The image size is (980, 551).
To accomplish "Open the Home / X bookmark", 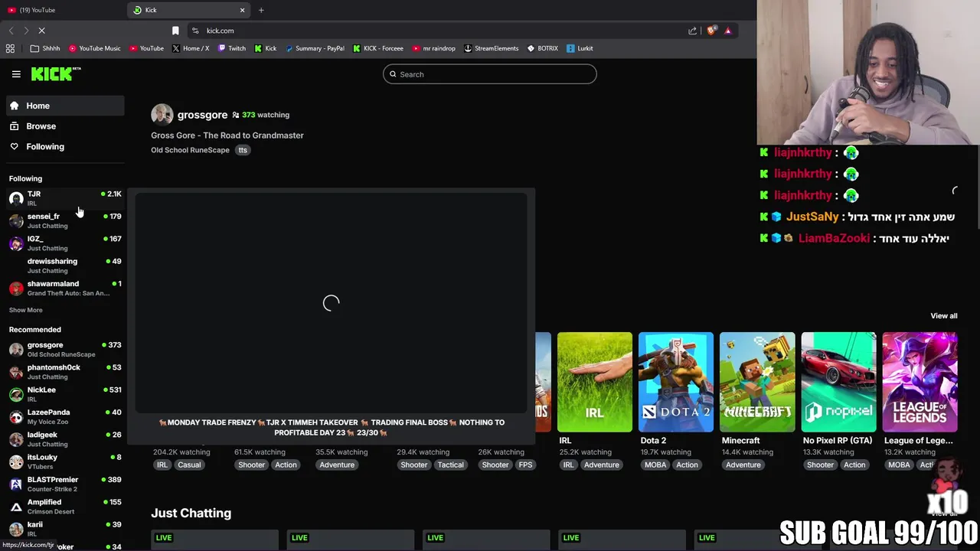I will (x=191, y=48).
